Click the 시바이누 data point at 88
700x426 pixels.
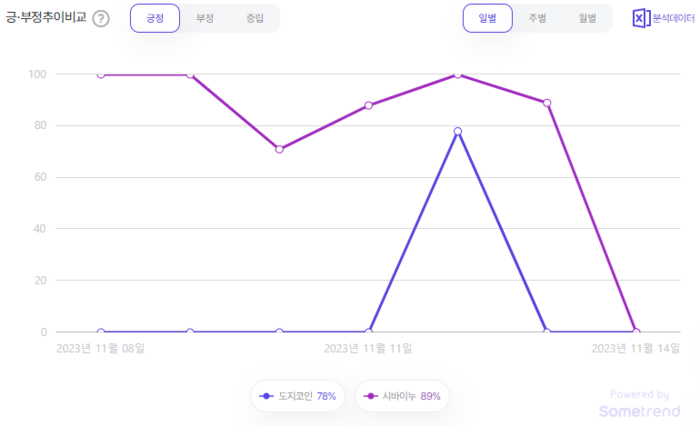(369, 105)
